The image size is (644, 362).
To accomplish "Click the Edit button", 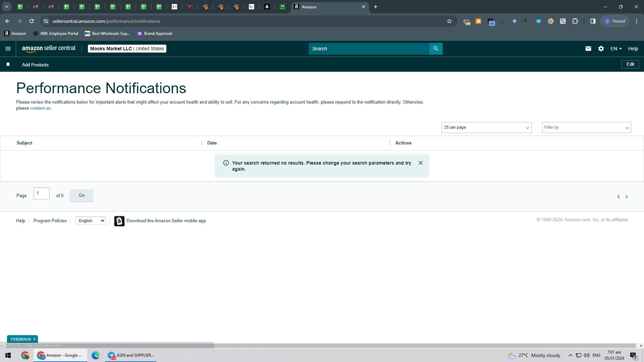I will [630, 64].
